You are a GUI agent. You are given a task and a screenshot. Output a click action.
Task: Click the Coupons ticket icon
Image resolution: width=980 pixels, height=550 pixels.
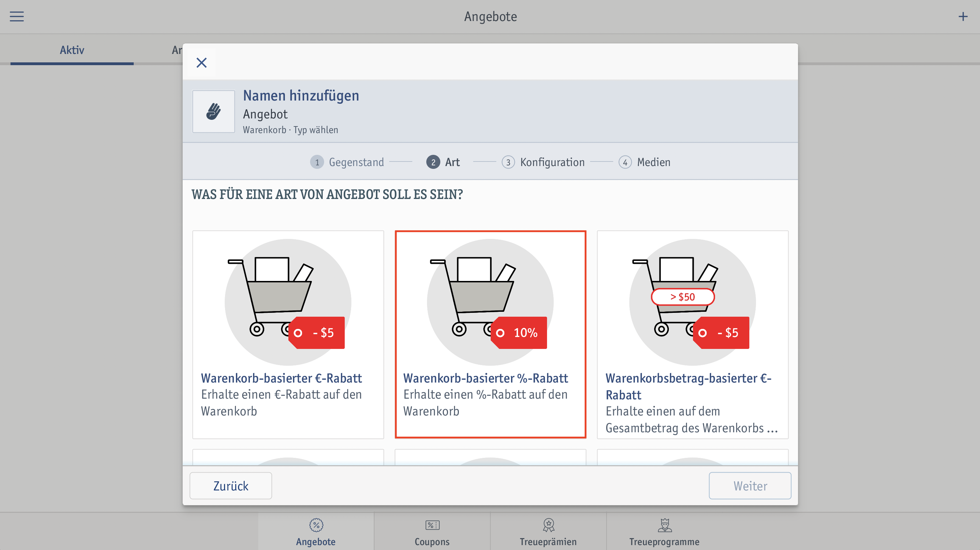[432, 525]
